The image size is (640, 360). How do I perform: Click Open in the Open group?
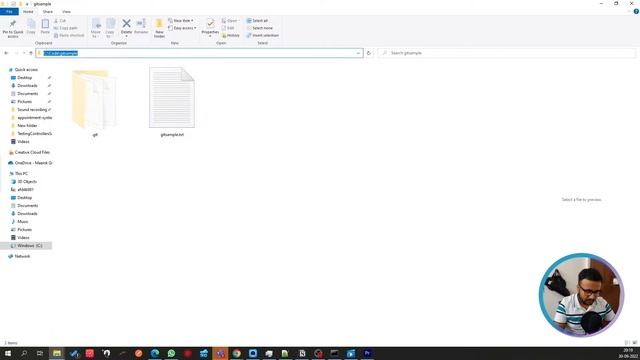231,21
